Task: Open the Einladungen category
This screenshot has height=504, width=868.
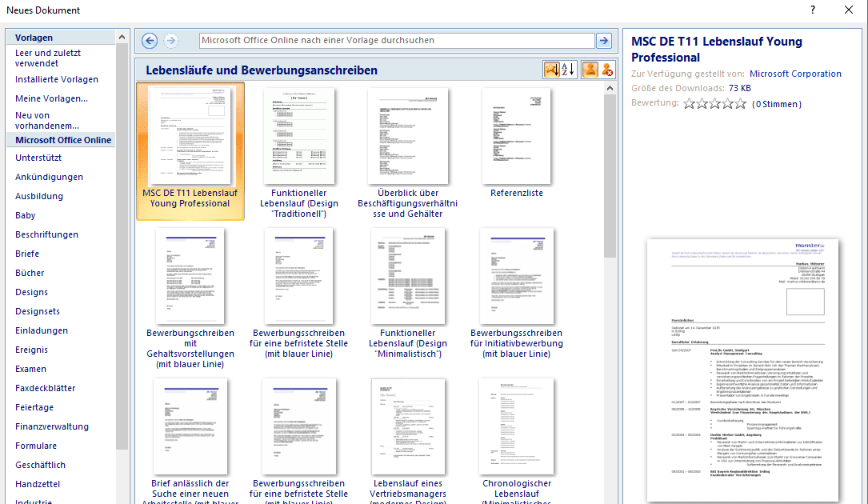Action: pyautogui.click(x=42, y=330)
